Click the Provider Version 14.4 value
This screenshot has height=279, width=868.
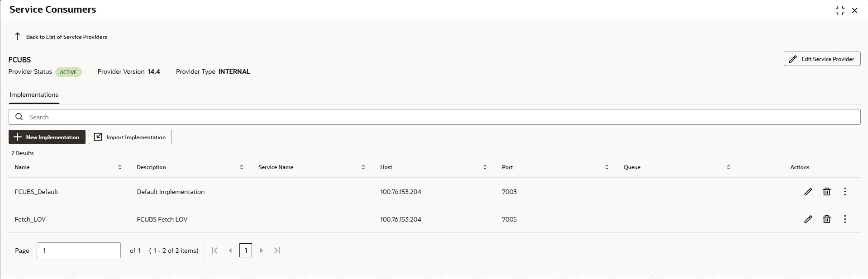(x=154, y=71)
